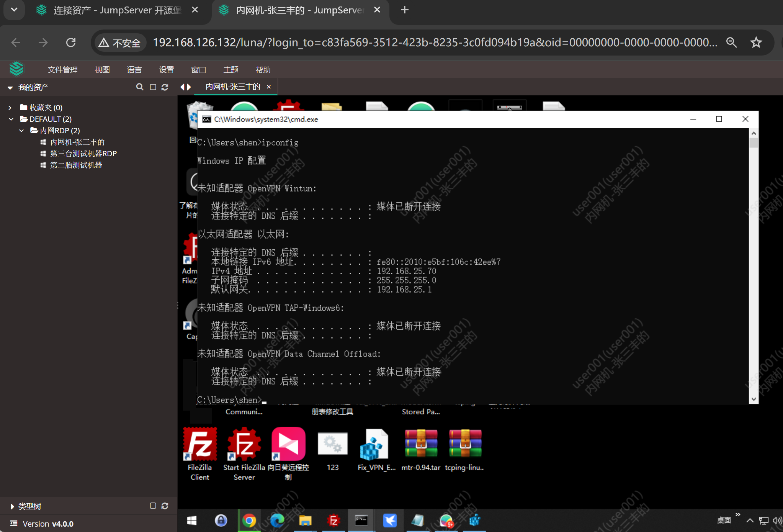
Task: Toggle split view arrows beside session tab
Action: point(185,87)
